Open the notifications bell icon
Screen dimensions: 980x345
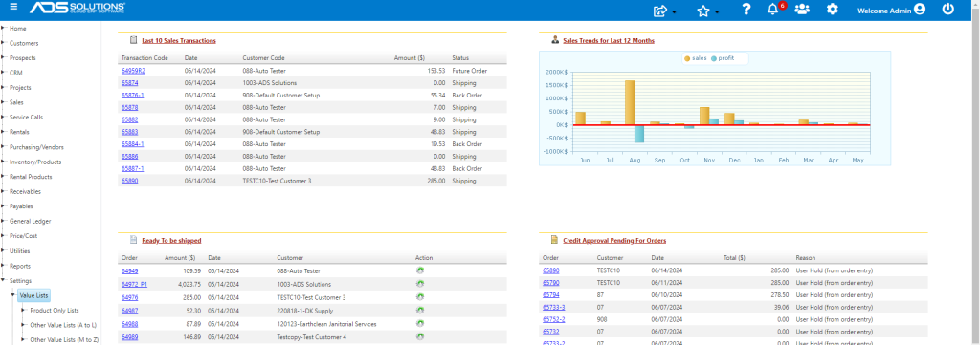(x=772, y=10)
